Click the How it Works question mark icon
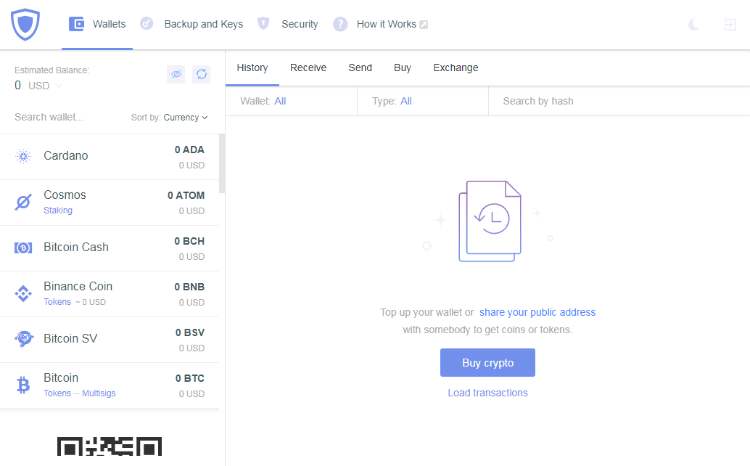The height and width of the screenshot is (466, 750). pos(340,24)
